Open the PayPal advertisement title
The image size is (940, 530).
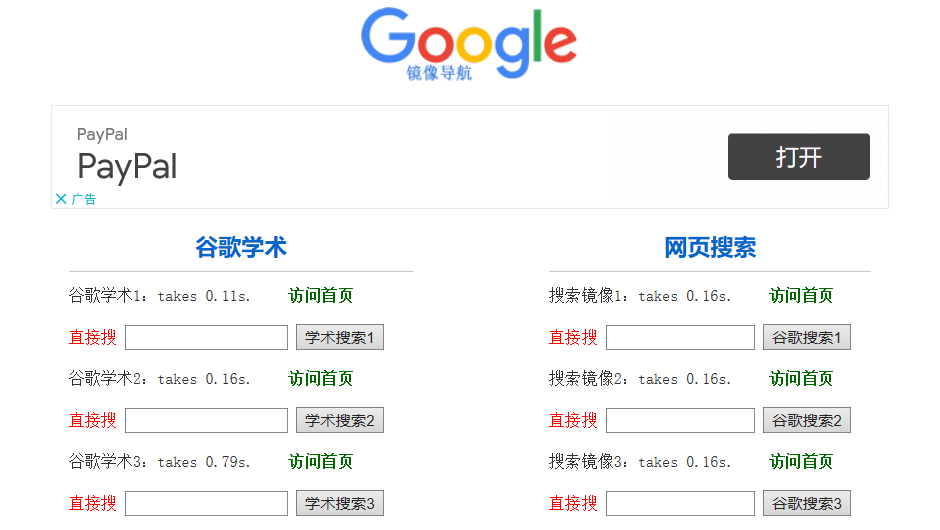127,166
